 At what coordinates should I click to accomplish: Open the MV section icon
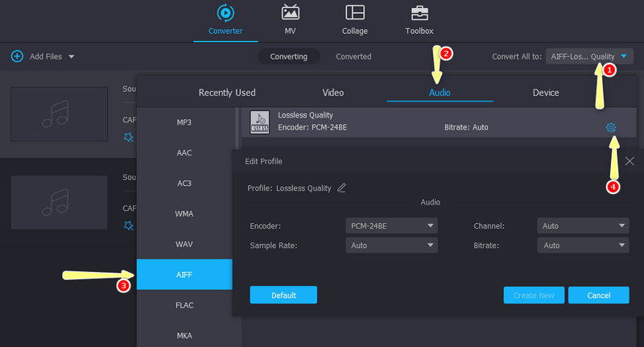point(291,13)
